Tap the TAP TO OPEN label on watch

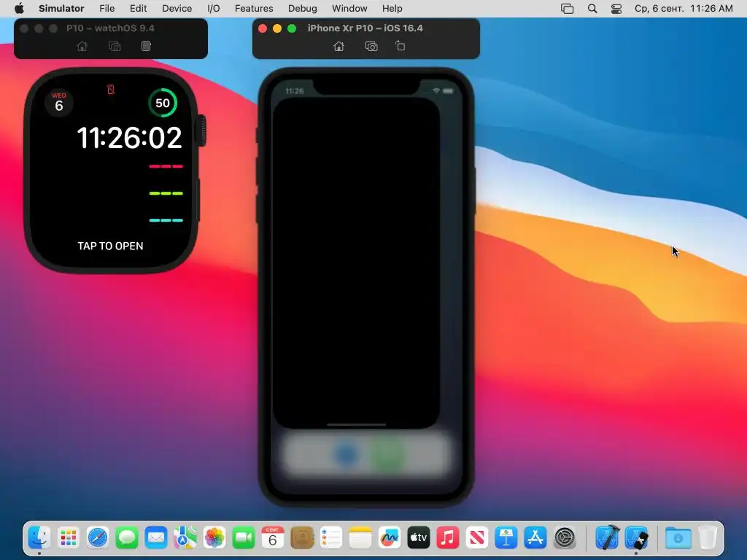click(x=111, y=246)
